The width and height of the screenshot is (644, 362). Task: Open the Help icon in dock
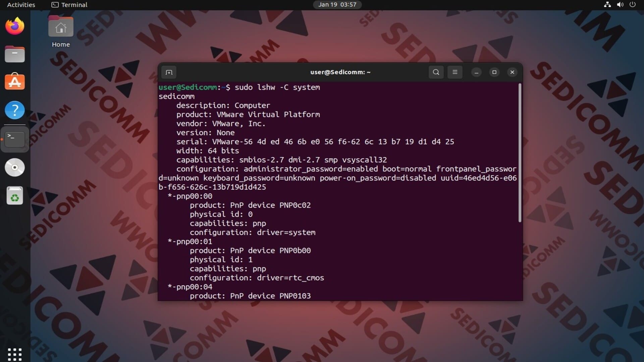15,110
